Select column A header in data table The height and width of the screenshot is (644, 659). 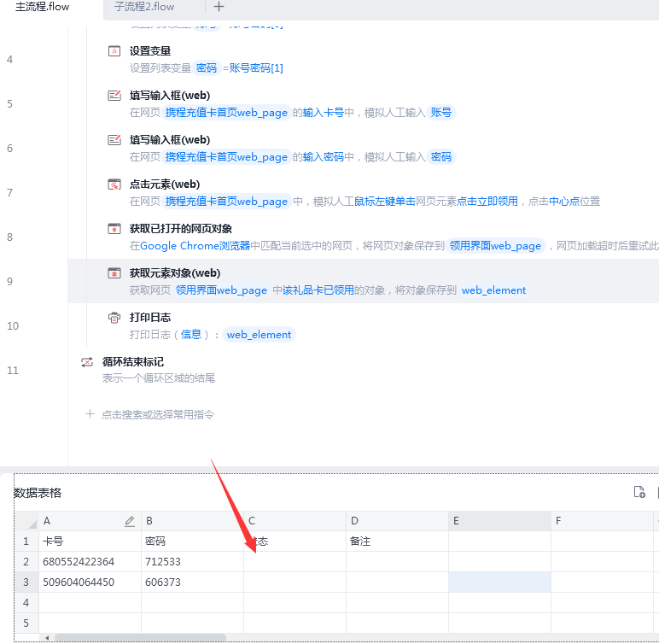pyautogui.click(x=90, y=521)
